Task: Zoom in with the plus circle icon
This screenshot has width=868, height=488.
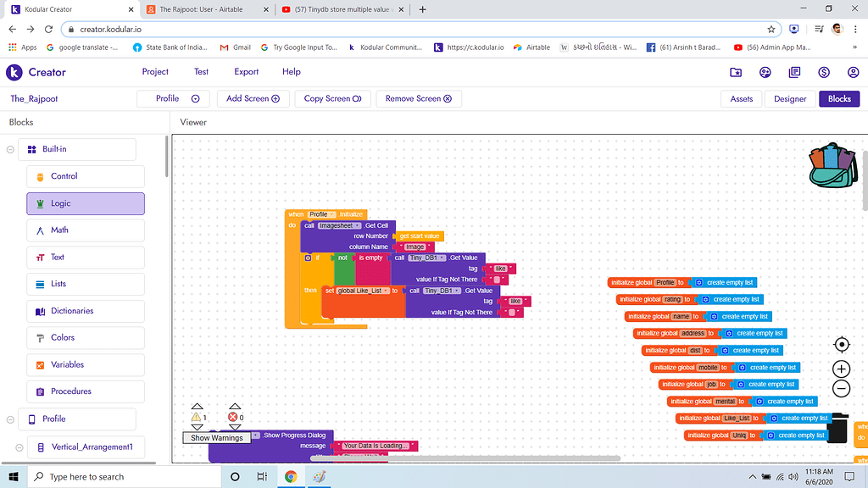Action: (842, 369)
